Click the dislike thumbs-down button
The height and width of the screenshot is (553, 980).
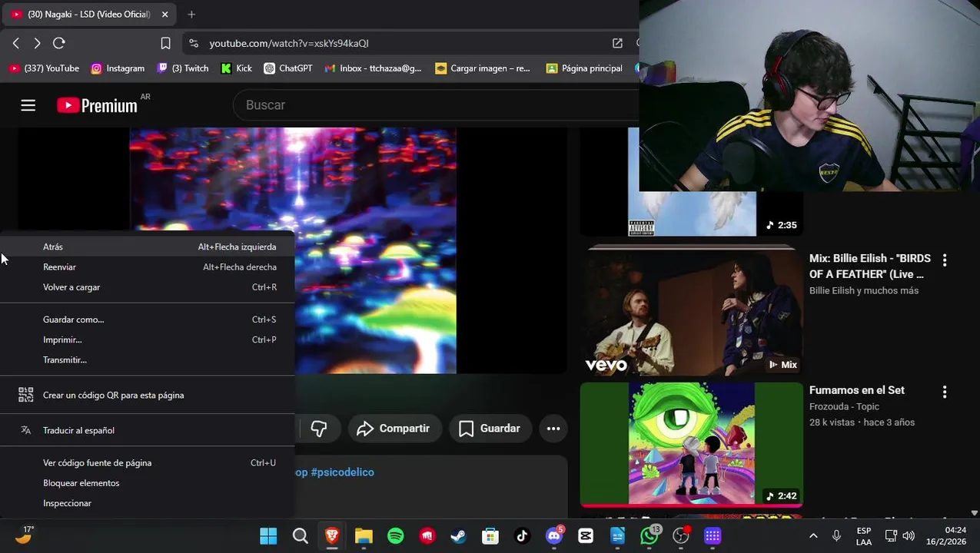pyautogui.click(x=318, y=429)
